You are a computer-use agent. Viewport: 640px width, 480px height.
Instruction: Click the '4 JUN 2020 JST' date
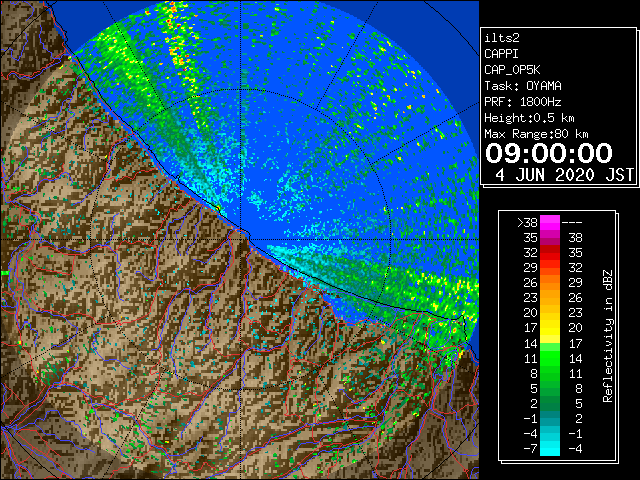(x=564, y=175)
